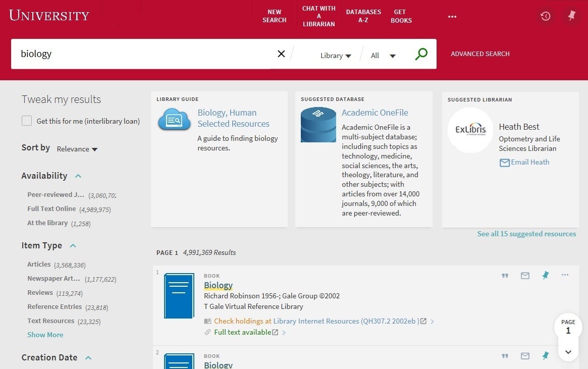Open Databases A-Z from the top menu
Image resolution: width=588 pixels, height=369 pixels.
[363, 16]
